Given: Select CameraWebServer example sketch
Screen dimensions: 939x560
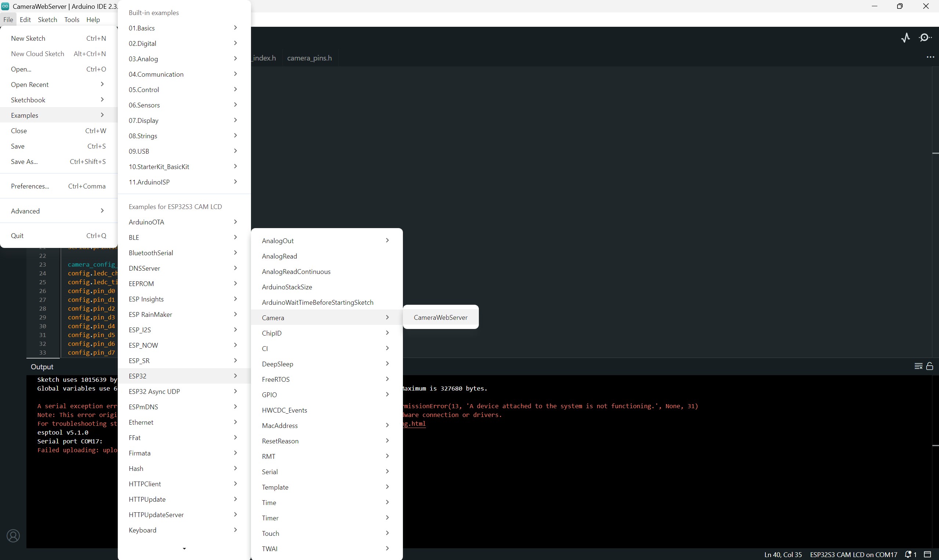Looking at the screenshot, I should pos(440,317).
